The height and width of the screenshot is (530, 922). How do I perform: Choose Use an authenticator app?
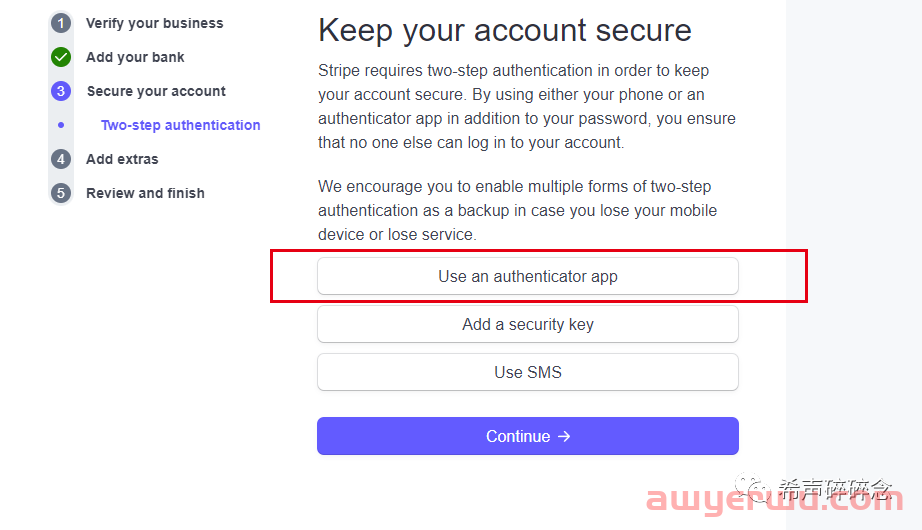(527, 276)
